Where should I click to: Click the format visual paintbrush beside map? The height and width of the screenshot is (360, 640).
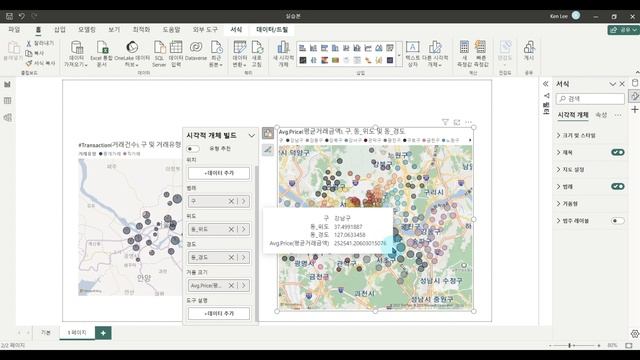[x=268, y=150]
